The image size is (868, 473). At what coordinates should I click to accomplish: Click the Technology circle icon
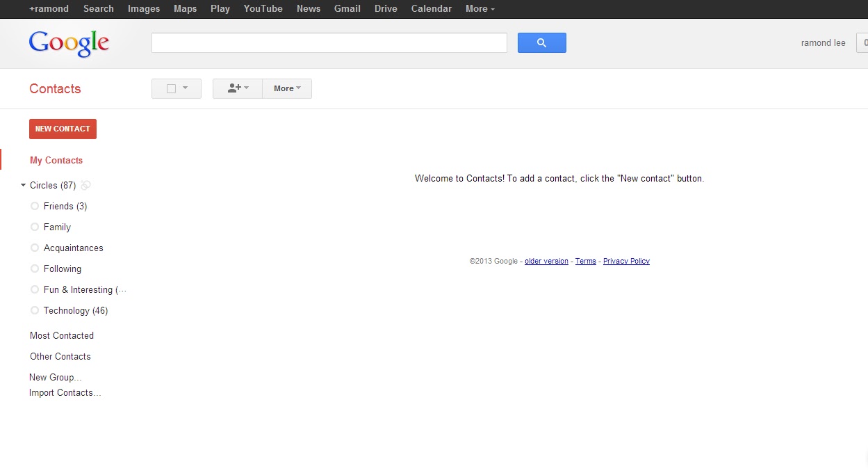35,310
